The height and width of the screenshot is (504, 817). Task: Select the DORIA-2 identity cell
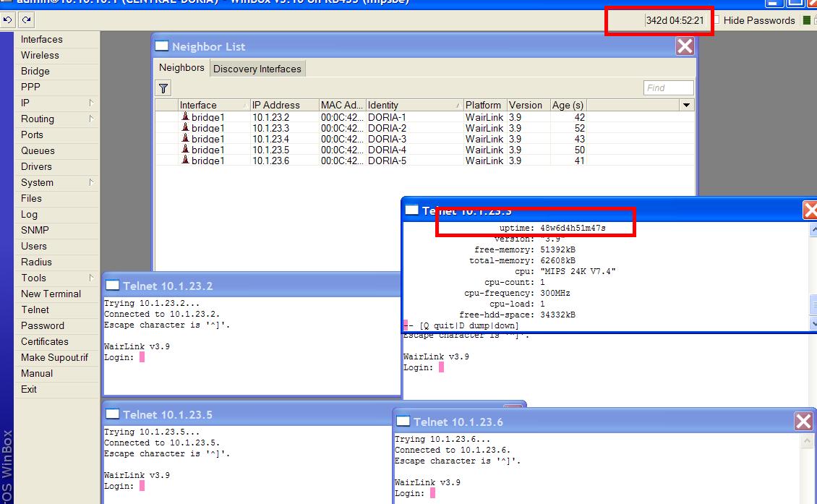(x=387, y=128)
